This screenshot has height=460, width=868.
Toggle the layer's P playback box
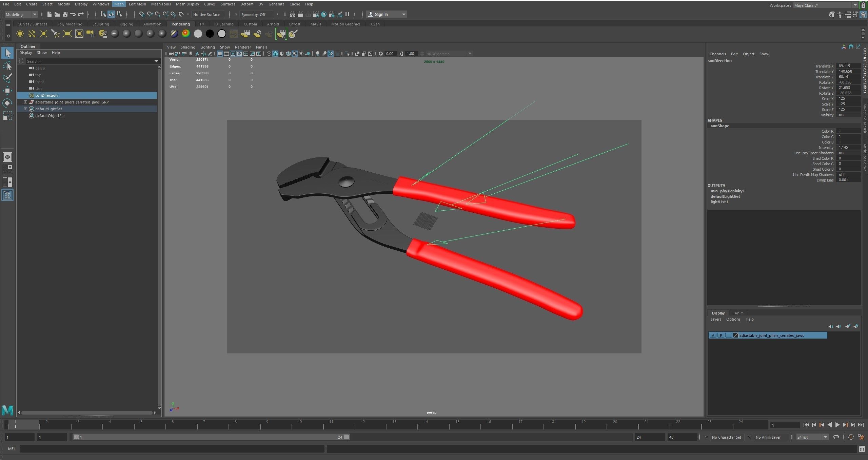point(721,336)
